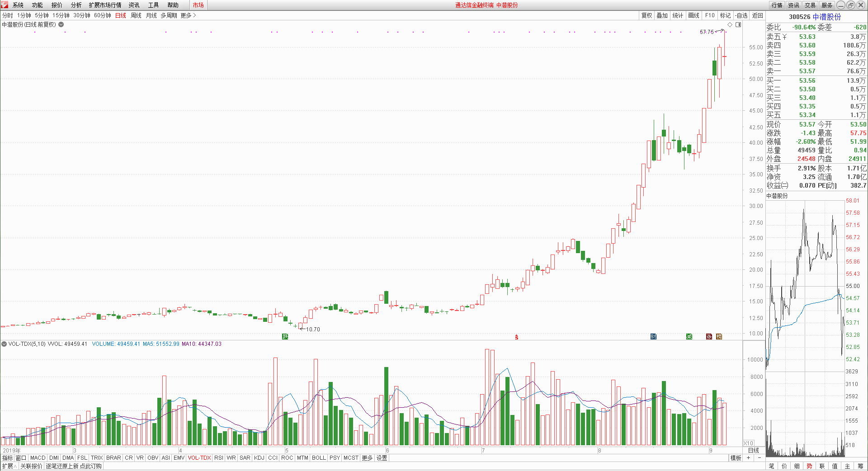The width and height of the screenshot is (868, 471).
Task: Switch to the 日线 period
Action: click(121, 15)
